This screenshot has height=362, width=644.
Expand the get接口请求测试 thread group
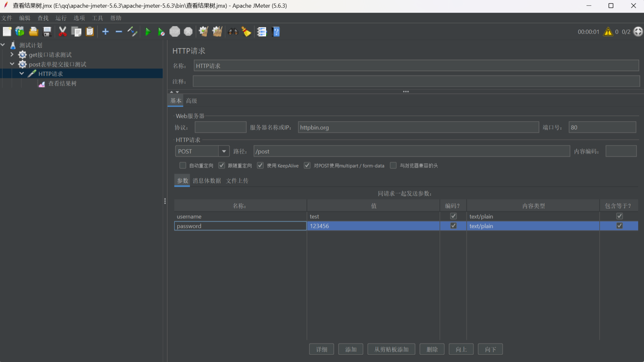coord(12,54)
